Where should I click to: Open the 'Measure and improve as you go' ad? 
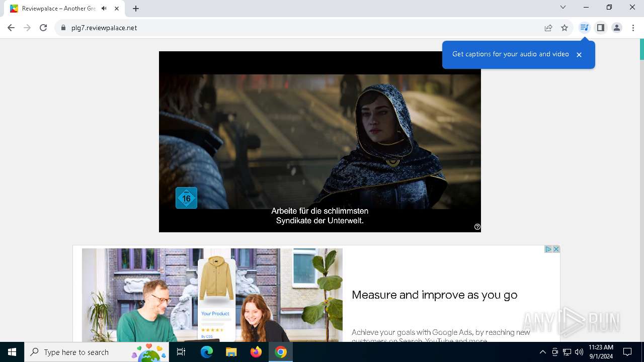pyautogui.click(x=435, y=295)
